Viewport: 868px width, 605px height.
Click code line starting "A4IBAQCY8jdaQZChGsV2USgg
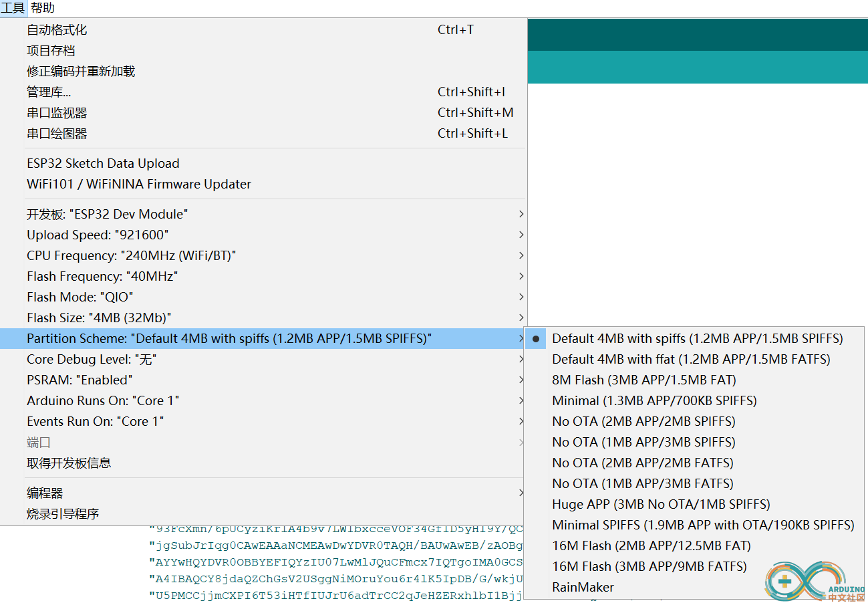click(337, 579)
